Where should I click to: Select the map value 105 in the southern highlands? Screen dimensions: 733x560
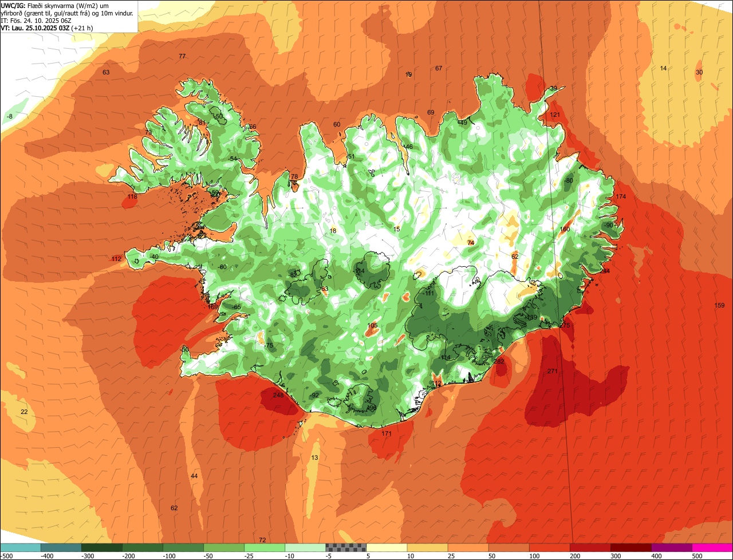click(372, 325)
